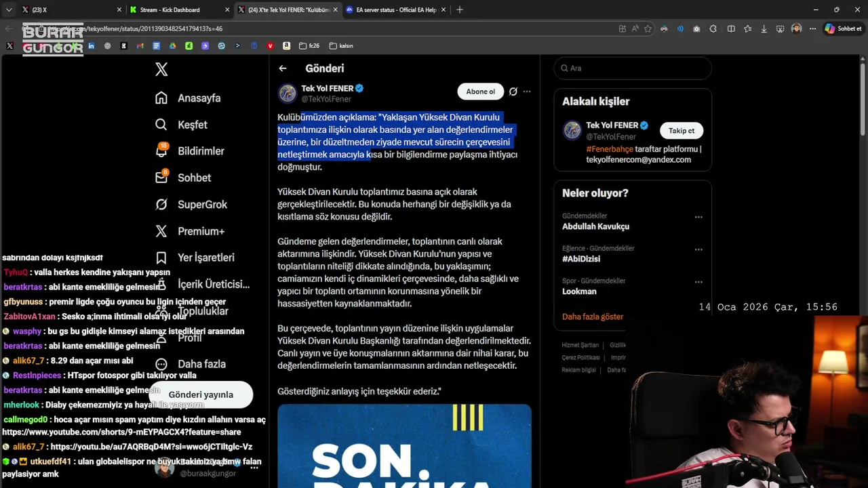Open Downloads icon in toolbar
This screenshot has height=488, width=868.
764,28
